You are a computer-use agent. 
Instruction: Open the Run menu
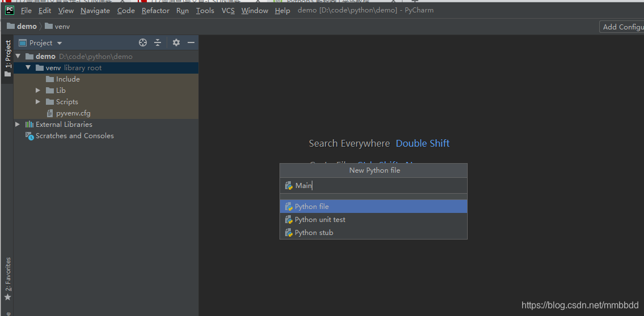point(183,11)
